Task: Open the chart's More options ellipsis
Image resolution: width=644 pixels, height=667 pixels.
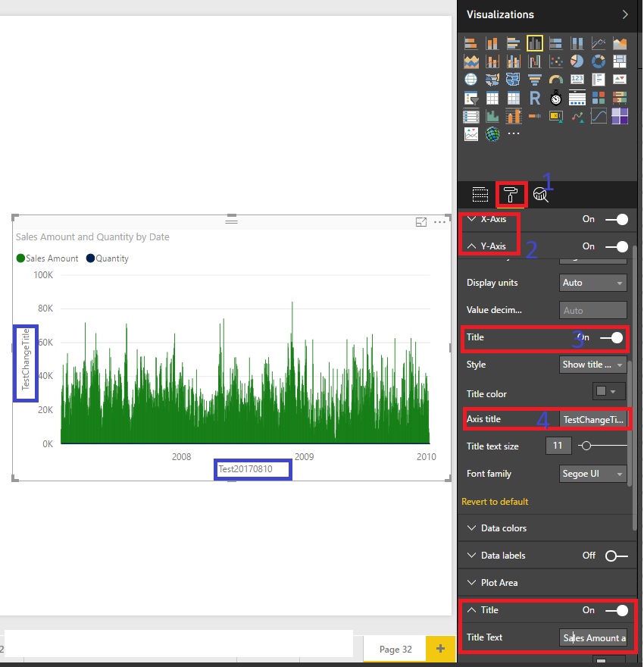Action: click(x=439, y=222)
